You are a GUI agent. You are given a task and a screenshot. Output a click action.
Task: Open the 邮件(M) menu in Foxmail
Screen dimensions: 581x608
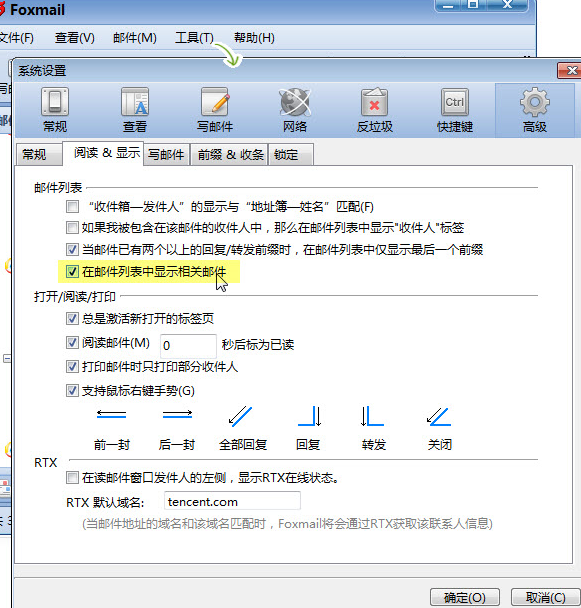[135, 38]
